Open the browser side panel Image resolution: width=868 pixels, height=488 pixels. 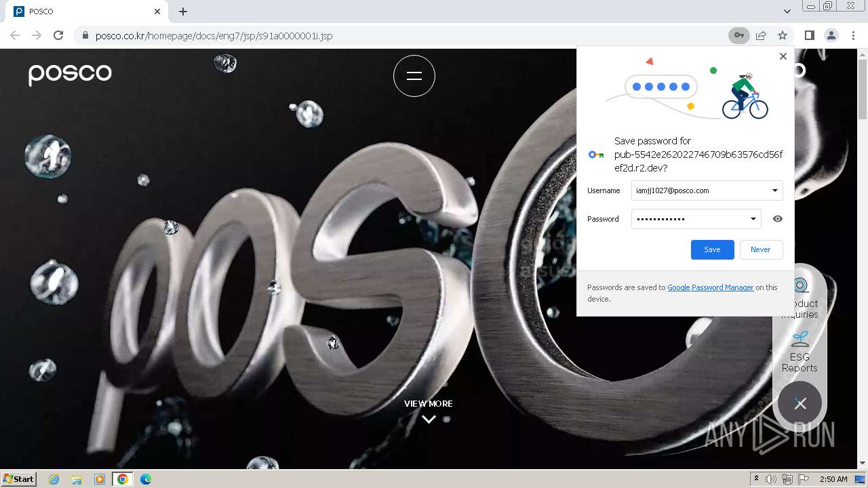809,35
